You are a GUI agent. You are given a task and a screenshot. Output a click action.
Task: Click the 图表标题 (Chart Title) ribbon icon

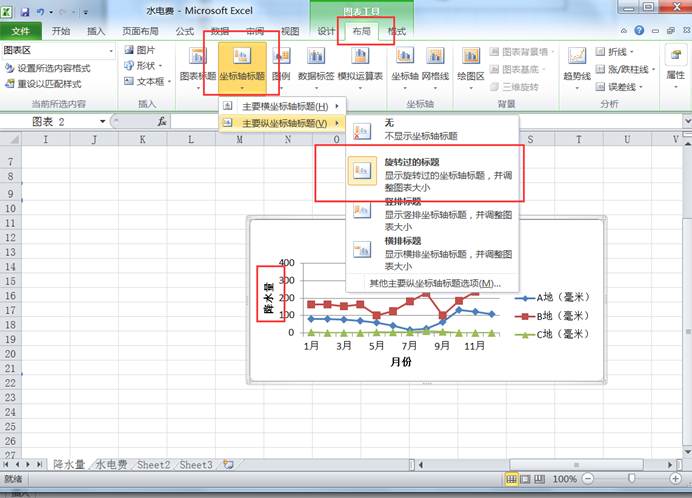coord(196,64)
